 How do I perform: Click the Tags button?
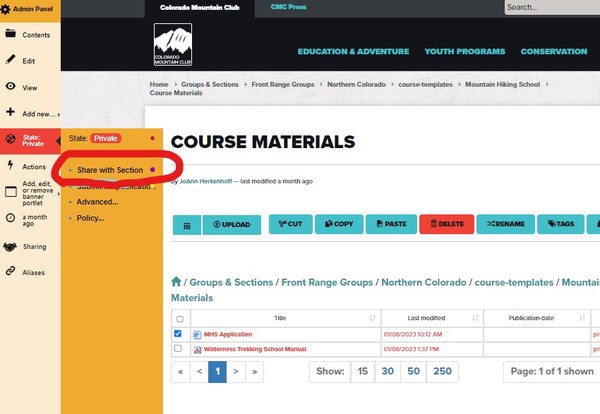click(x=561, y=224)
